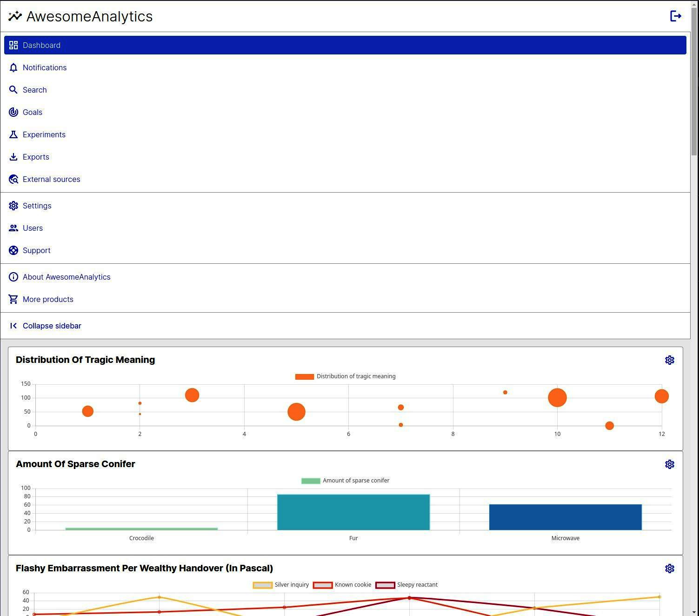Click the External sources icon
699x616 pixels.
click(x=13, y=179)
